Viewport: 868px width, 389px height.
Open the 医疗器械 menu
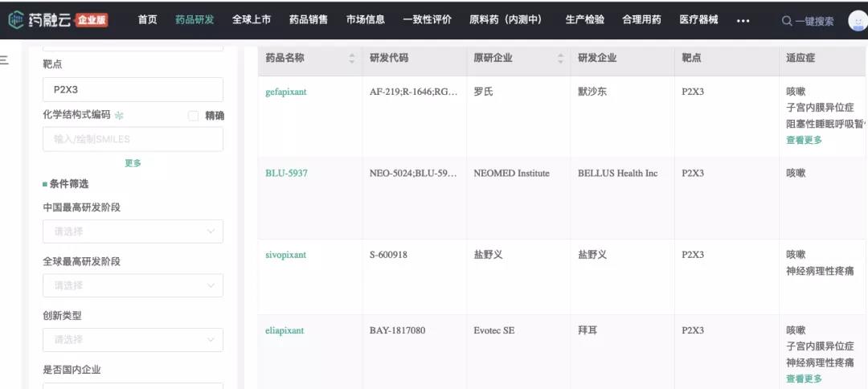[x=698, y=20]
